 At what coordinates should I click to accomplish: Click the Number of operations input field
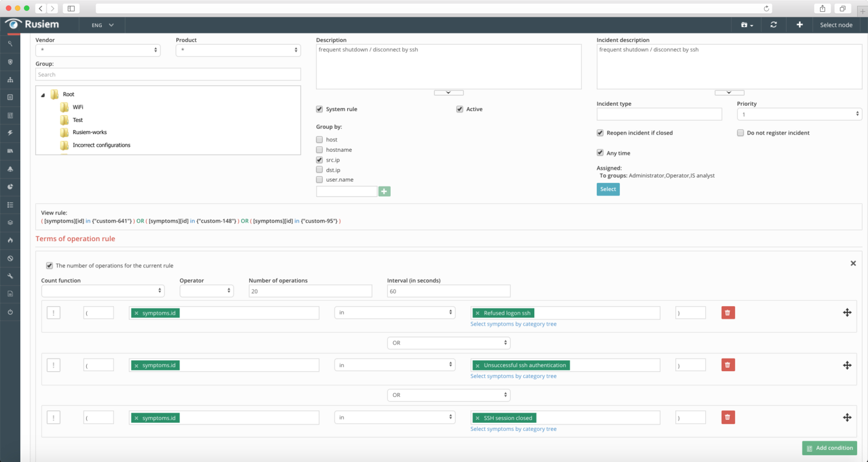click(x=310, y=291)
